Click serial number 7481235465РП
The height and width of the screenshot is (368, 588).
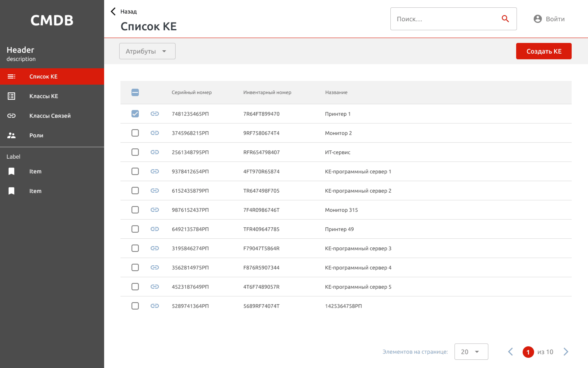[x=190, y=114]
